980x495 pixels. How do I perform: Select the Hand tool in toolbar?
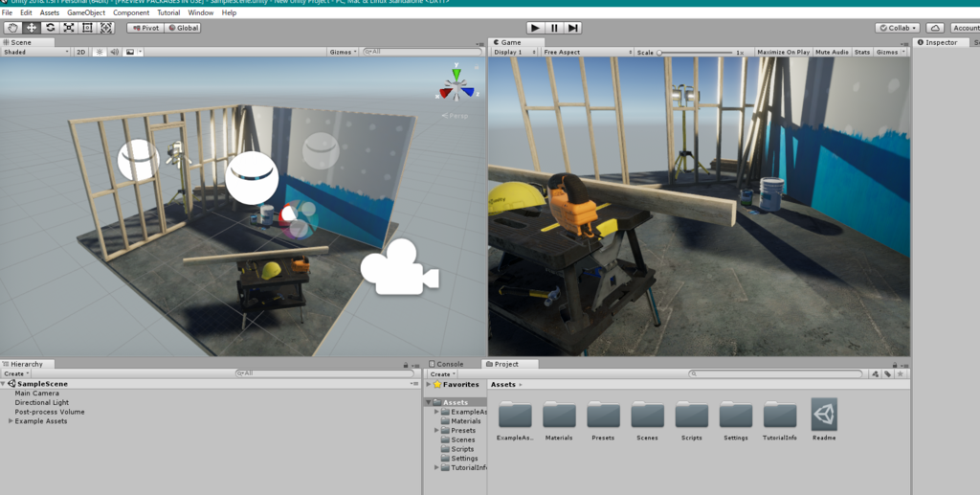(x=12, y=28)
